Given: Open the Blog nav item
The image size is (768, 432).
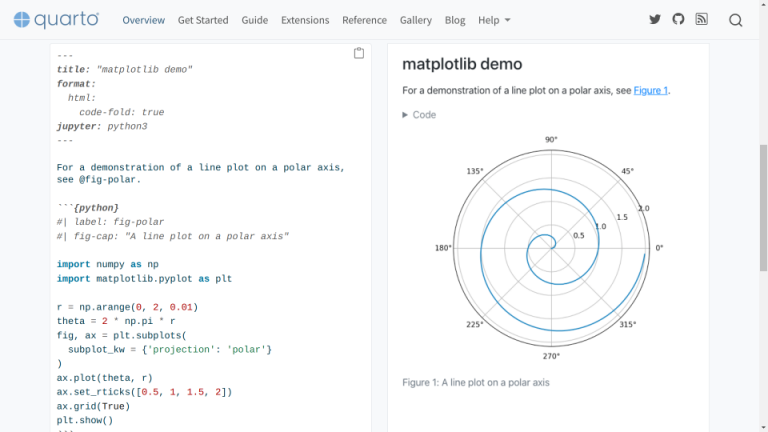Looking at the screenshot, I should 455,20.
